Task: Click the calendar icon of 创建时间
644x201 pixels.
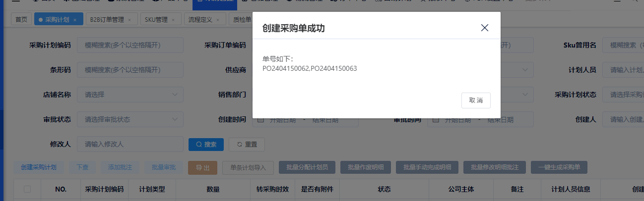Action: [261, 120]
